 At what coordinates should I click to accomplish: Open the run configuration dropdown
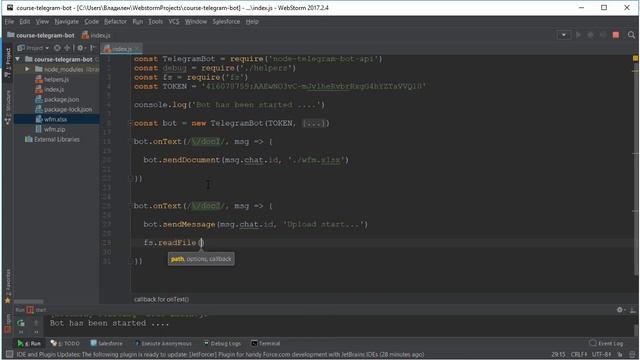[564, 35]
